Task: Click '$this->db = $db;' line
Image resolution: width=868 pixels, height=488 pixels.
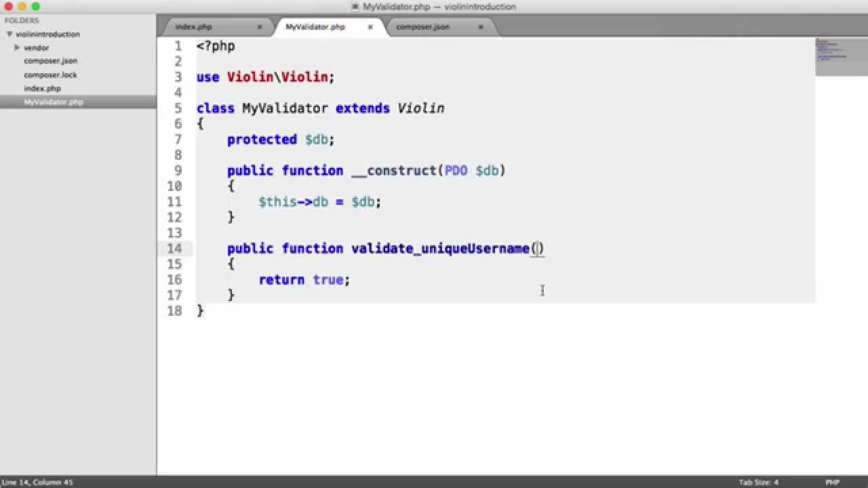Action: [319, 202]
